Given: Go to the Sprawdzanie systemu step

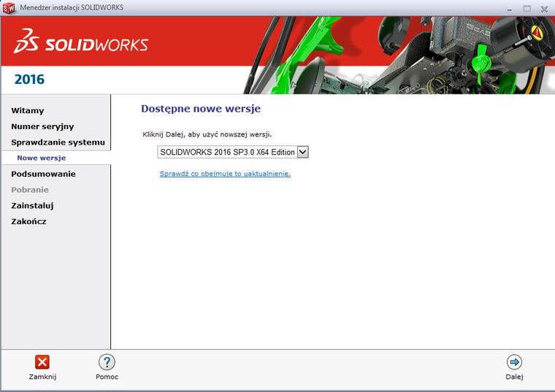Looking at the screenshot, I should pos(58,142).
